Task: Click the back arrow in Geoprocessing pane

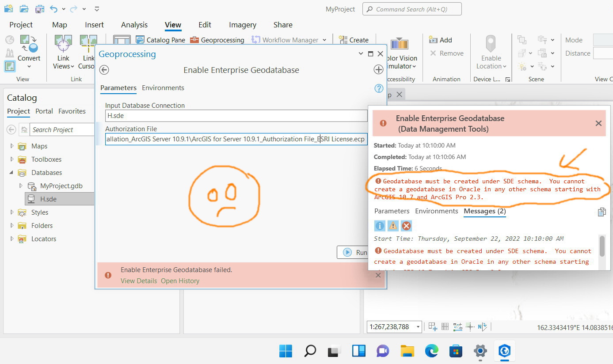Action: click(x=104, y=70)
